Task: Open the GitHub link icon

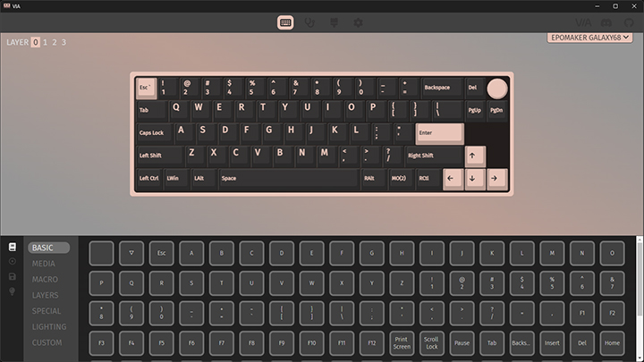Action: [629, 21]
